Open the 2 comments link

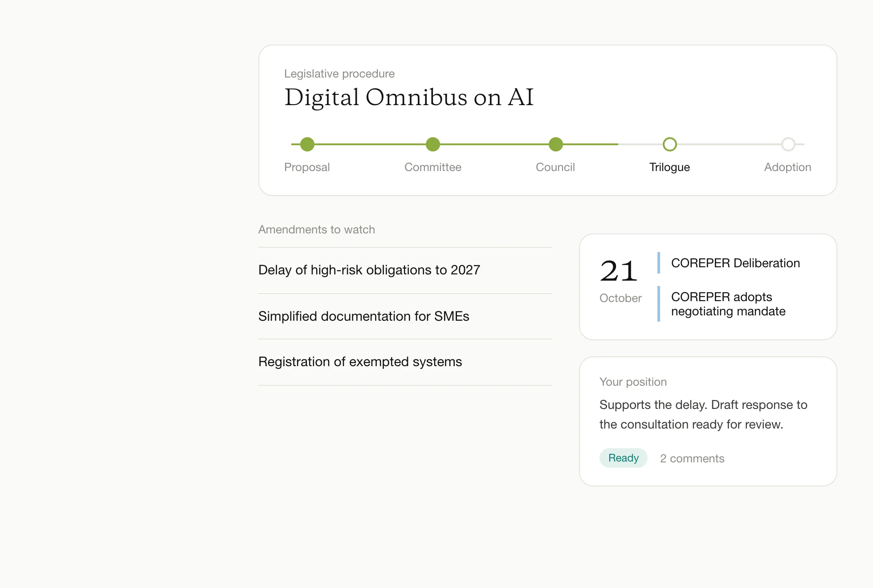coord(692,458)
